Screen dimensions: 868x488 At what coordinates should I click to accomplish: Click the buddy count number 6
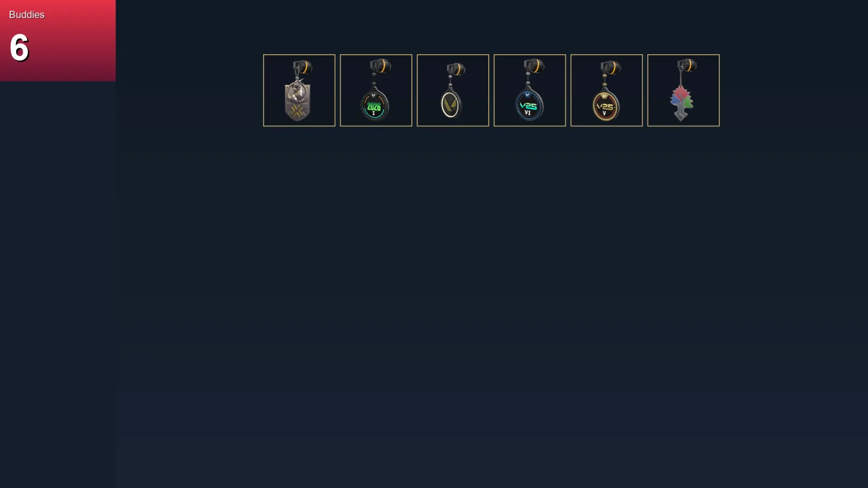click(x=19, y=48)
